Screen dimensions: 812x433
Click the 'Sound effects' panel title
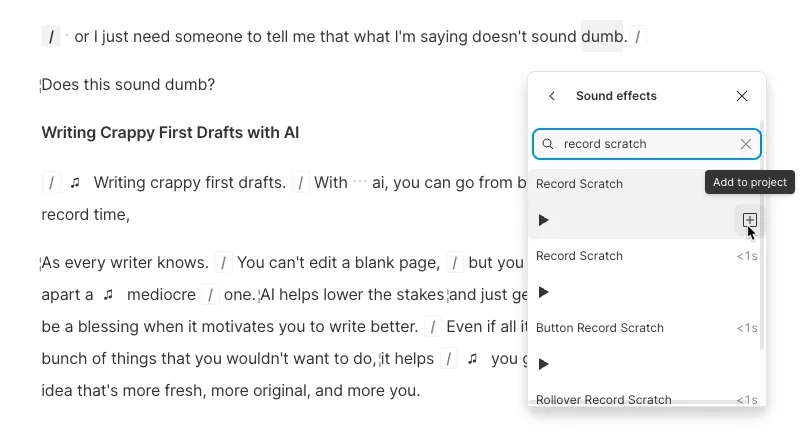[616, 96]
